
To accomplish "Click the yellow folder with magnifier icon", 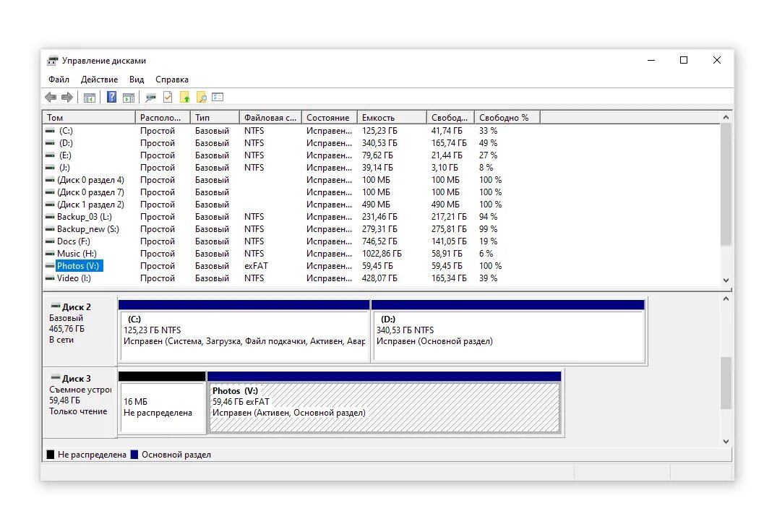I will 202,97.
